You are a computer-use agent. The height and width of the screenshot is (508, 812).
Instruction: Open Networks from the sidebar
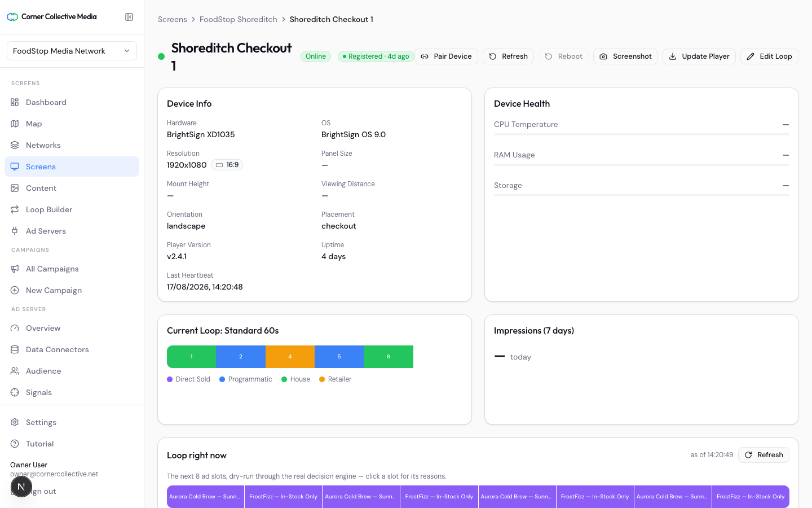tap(72, 145)
